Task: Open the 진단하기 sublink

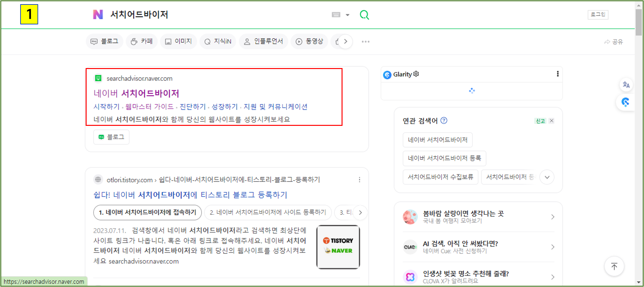Action: point(193,107)
